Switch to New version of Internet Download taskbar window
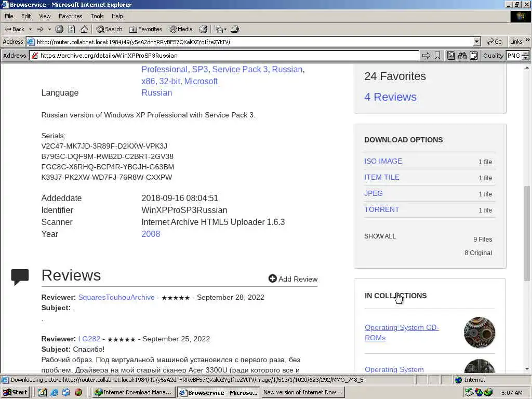This screenshot has width=532, height=399. point(303,392)
